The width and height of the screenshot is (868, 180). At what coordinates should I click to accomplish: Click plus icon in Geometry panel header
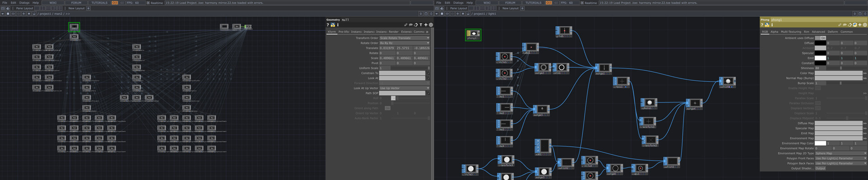click(x=426, y=25)
